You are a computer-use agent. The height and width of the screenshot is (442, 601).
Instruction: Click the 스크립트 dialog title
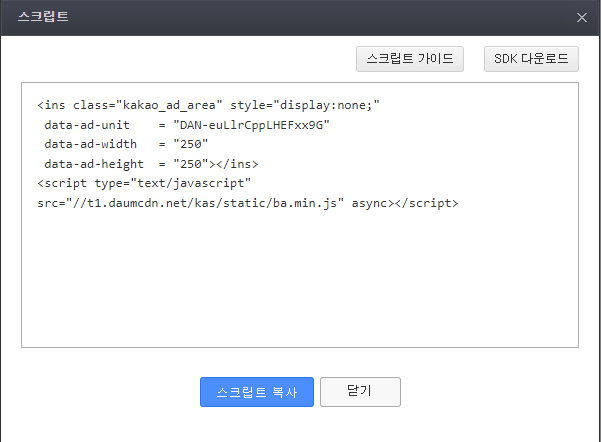(43, 16)
